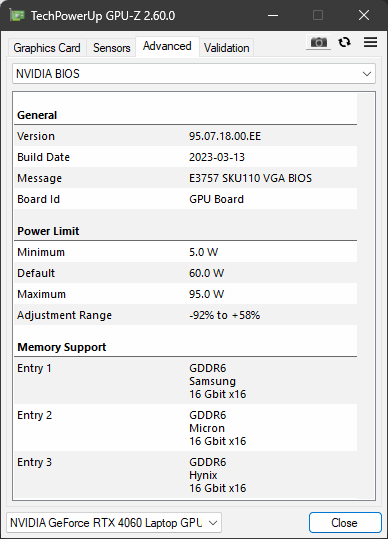
Task: Click the Maximum power limit row
Action: [186, 294]
